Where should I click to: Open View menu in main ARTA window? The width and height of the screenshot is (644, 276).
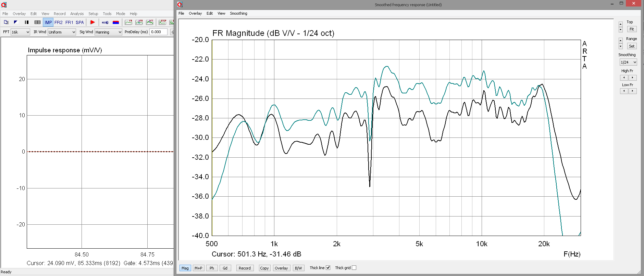[x=45, y=14]
